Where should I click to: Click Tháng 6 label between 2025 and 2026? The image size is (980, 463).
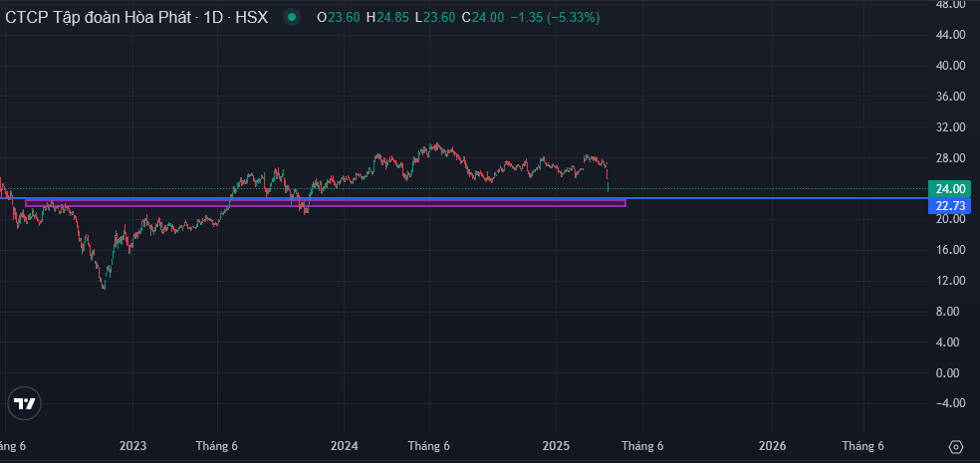[641, 446]
